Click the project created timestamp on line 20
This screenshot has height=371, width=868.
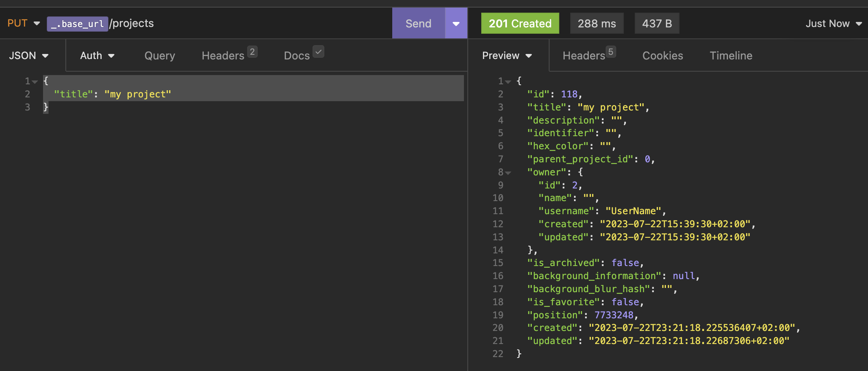(x=692, y=328)
